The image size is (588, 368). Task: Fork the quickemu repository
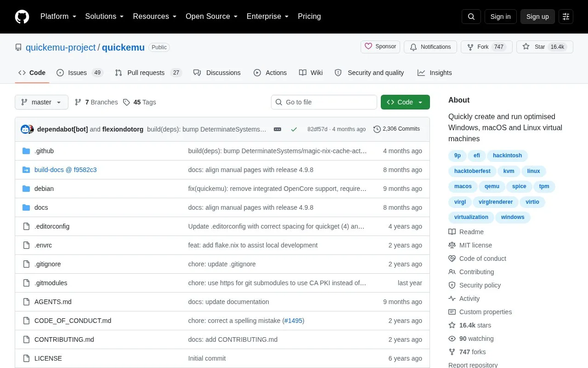pyautogui.click(x=486, y=47)
